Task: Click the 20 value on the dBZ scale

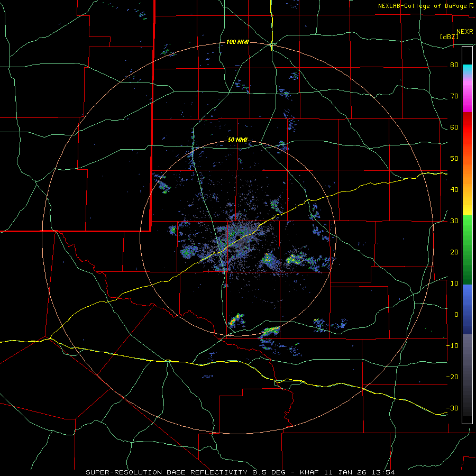Action: point(454,252)
